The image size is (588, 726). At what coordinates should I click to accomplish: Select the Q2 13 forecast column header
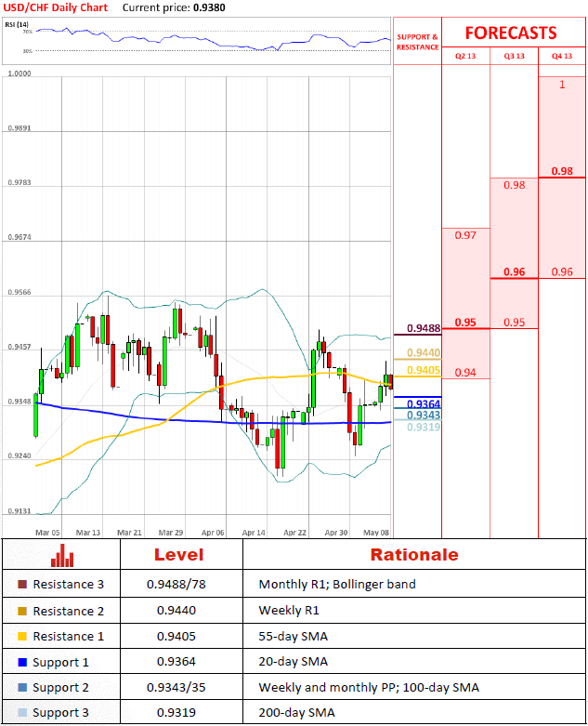pos(465,56)
